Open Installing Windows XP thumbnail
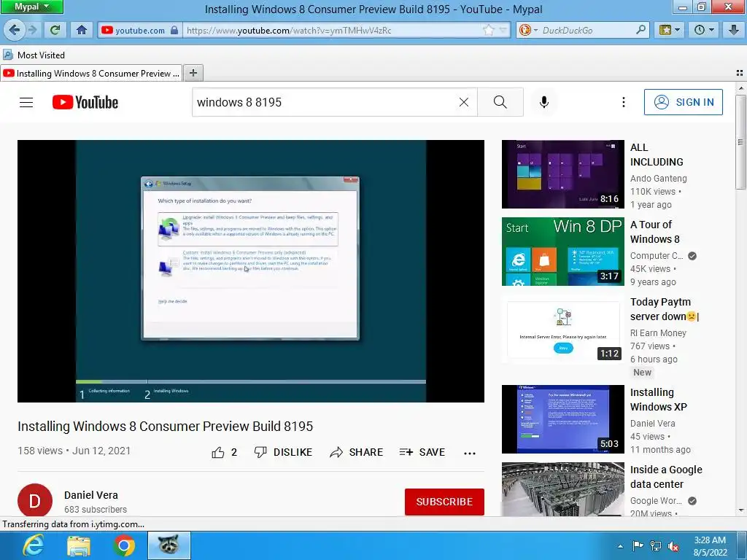 point(562,419)
